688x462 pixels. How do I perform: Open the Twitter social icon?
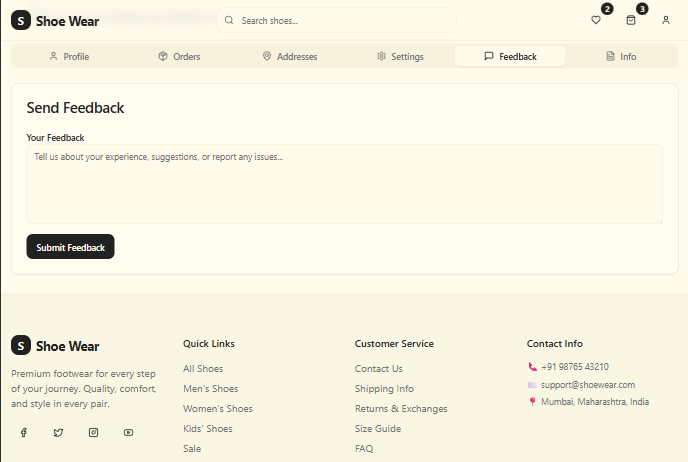point(58,432)
